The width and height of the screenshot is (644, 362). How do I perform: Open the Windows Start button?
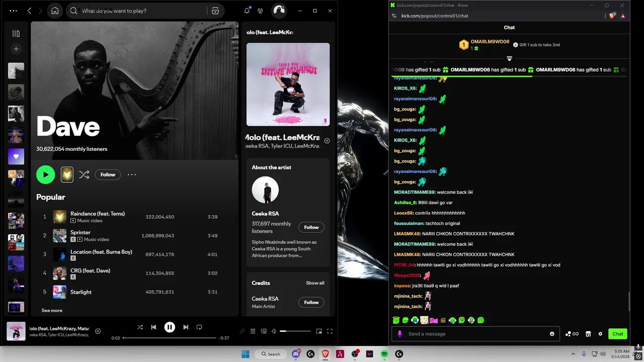[246, 354]
